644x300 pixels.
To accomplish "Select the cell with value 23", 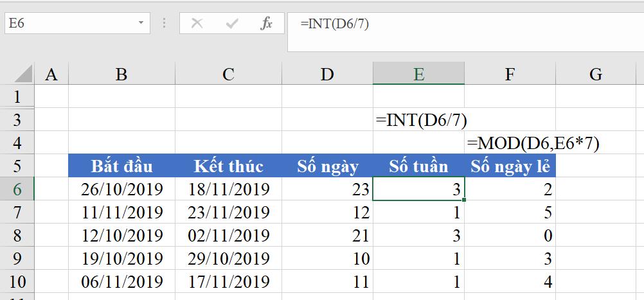I will 327,190.
